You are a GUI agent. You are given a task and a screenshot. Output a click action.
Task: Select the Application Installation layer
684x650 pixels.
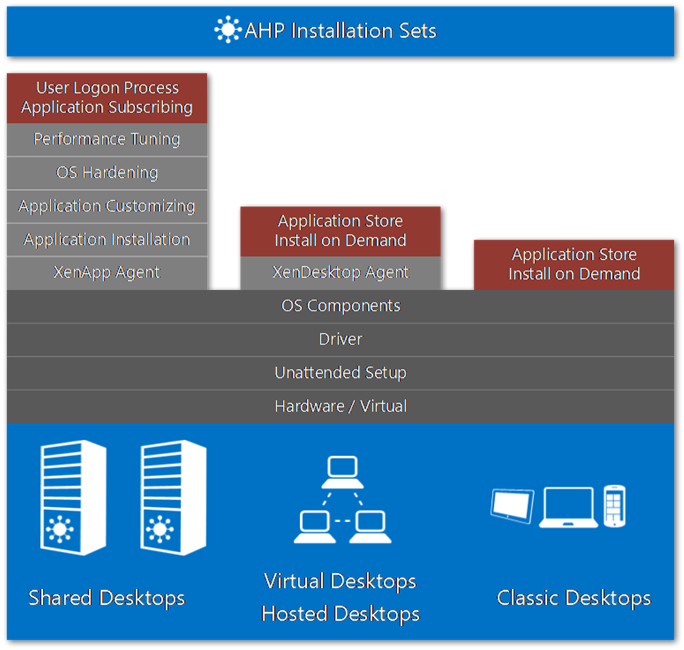point(107,239)
